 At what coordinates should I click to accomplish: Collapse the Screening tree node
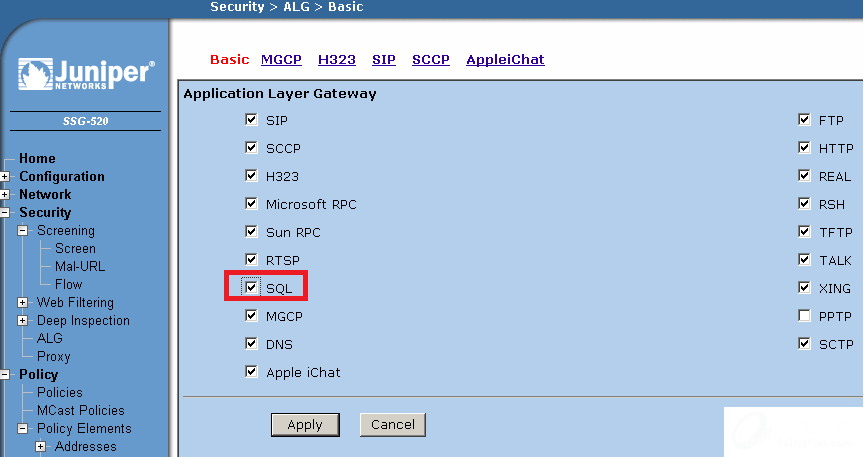click(x=23, y=231)
